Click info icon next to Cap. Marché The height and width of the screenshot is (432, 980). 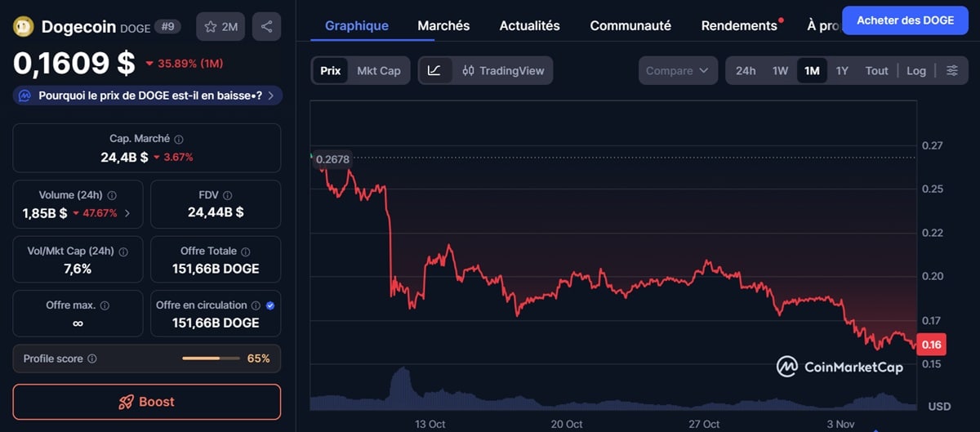pos(179,140)
